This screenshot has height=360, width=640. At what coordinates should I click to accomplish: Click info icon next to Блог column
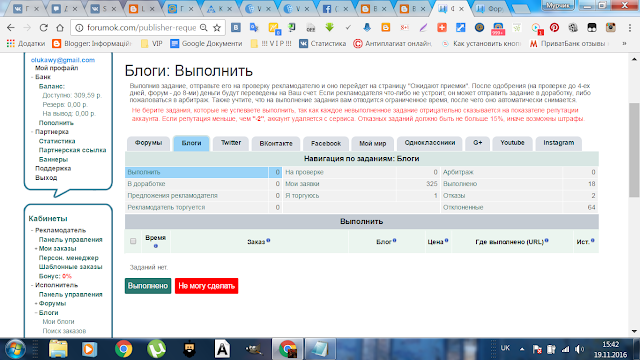pyautogui.click(x=395, y=240)
